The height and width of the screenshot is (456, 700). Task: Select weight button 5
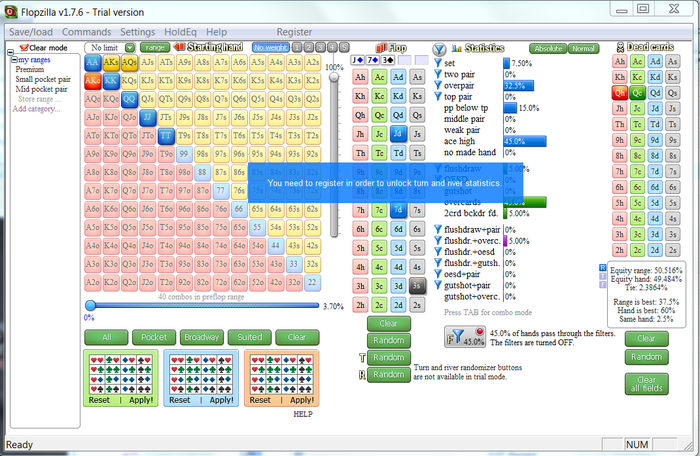[344, 47]
